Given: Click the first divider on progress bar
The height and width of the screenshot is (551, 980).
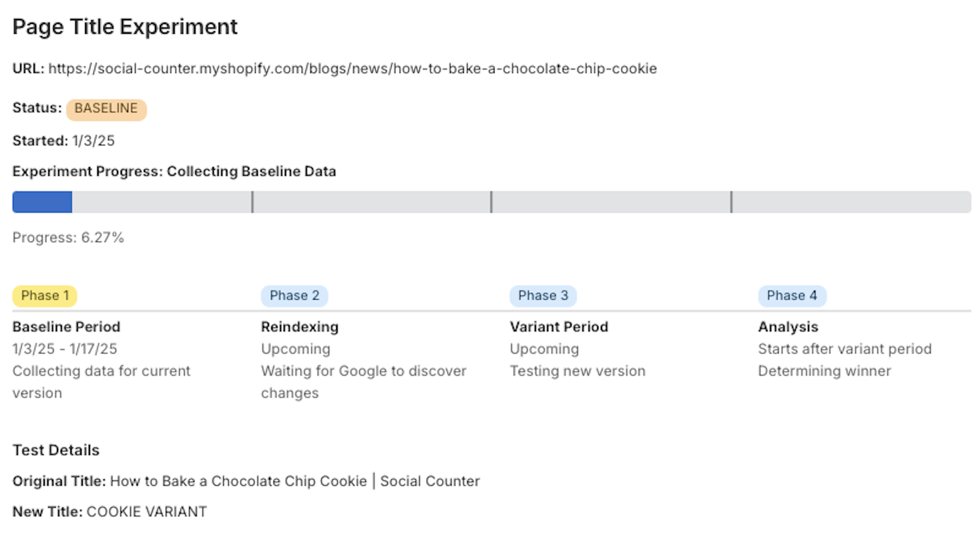Looking at the screenshot, I should click(x=252, y=202).
